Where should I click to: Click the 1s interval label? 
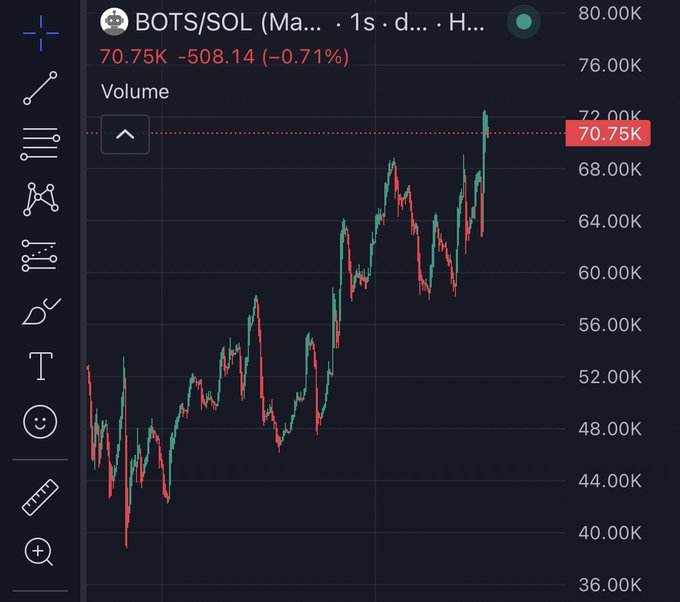362,22
